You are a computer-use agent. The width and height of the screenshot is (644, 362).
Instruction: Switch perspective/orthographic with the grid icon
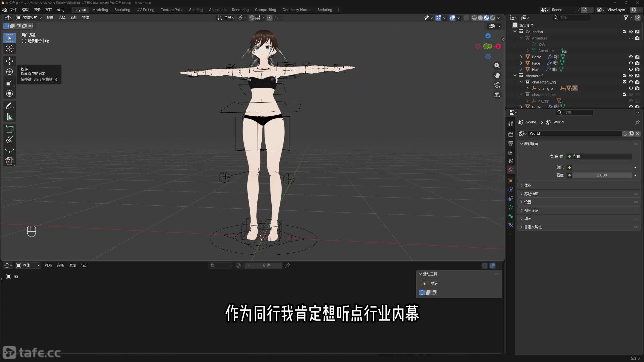497,95
